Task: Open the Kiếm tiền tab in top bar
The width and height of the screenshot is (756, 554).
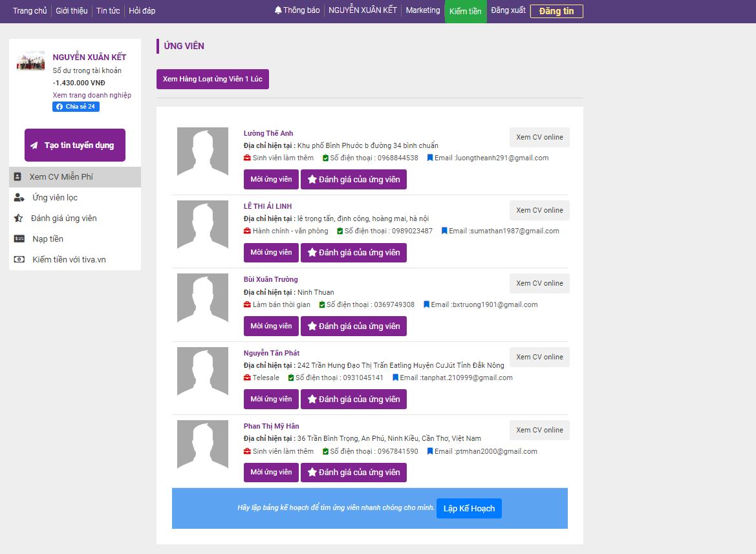Action: (466, 12)
